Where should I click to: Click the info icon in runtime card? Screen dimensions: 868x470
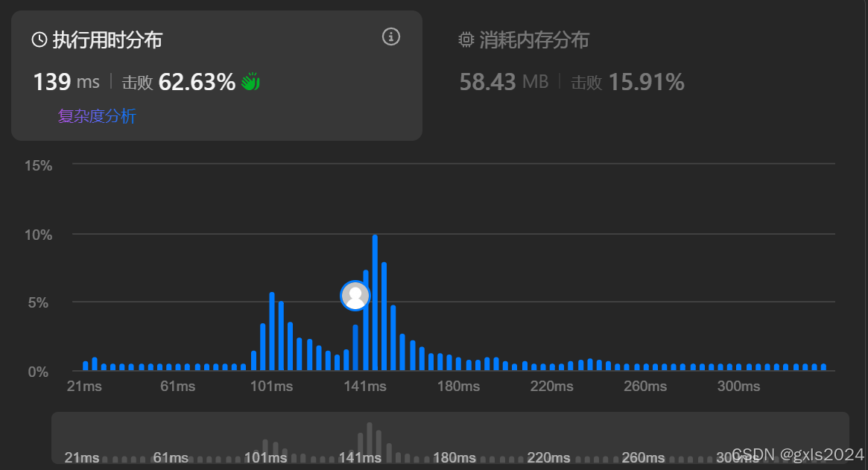coord(391,36)
